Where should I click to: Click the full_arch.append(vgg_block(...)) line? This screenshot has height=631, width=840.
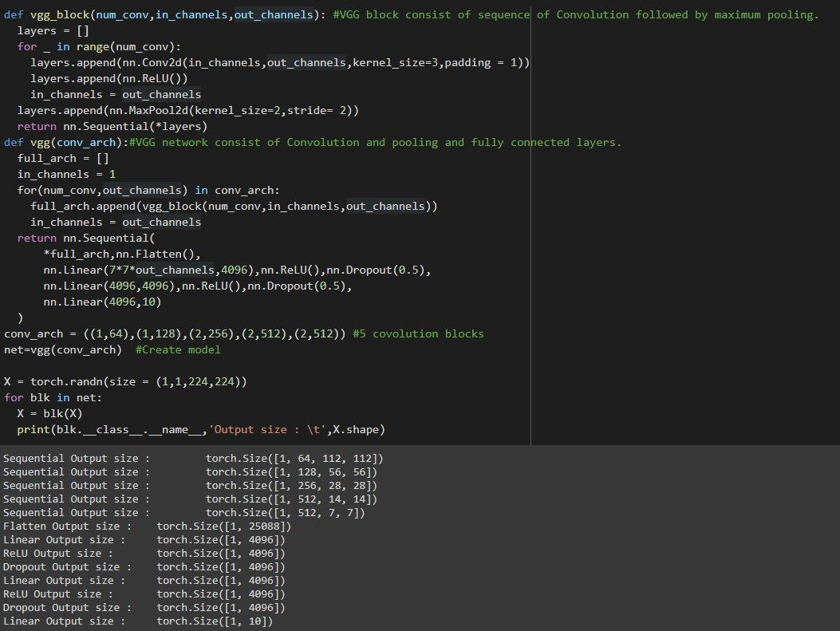point(234,207)
